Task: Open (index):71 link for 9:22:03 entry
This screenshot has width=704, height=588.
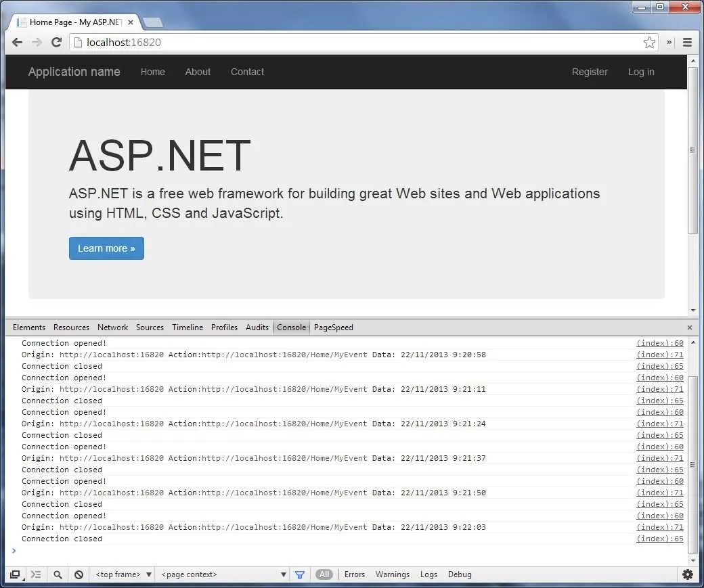Action: click(660, 527)
